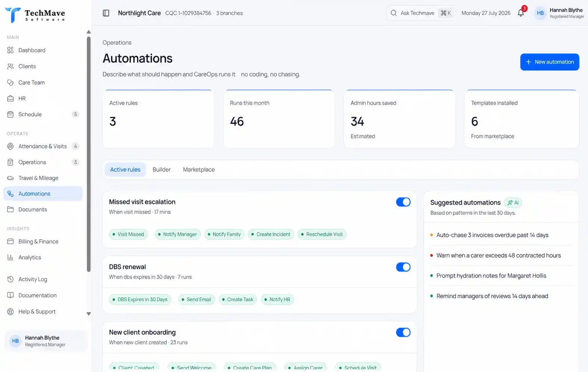The height and width of the screenshot is (372, 588).
Task: Click the Clients sidebar icon
Action: point(10,66)
